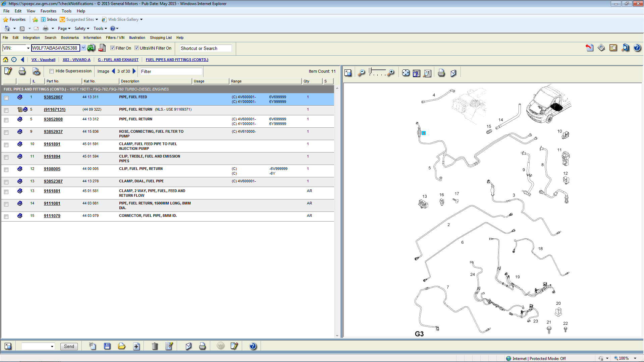This screenshot has width=644, height=362.
Task: Open the VIN type dropdown
Action: point(28,48)
